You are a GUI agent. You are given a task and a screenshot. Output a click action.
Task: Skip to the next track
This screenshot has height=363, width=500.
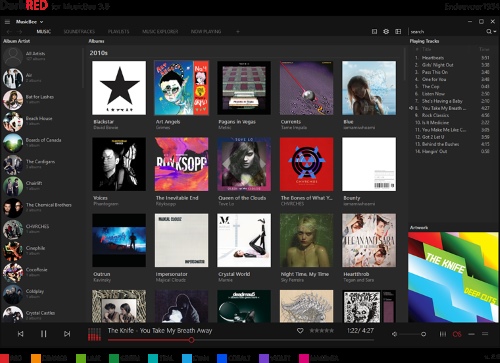(x=67, y=334)
